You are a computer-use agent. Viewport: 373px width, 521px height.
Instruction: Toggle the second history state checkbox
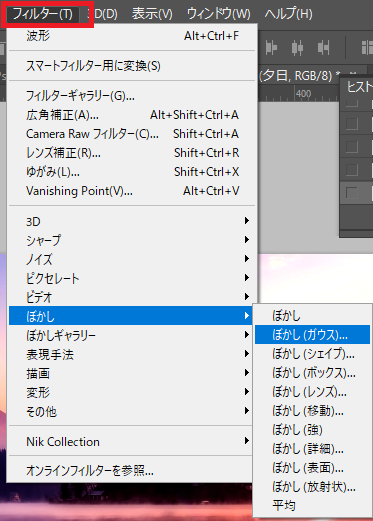point(352,124)
